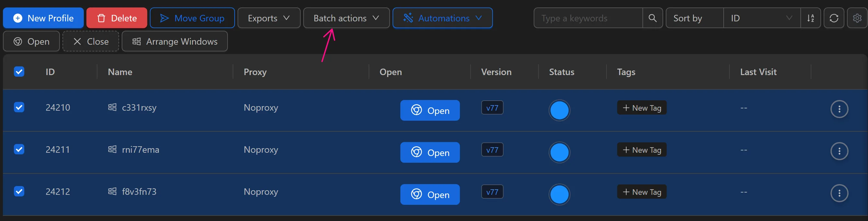The image size is (868, 221).
Task: Open settings via the gear icon
Action: click(857, 18)
